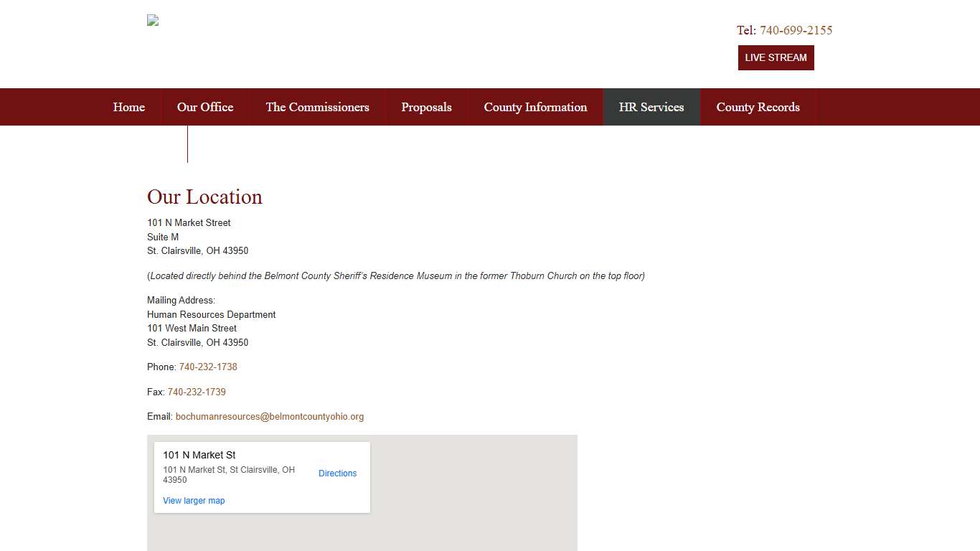Viewport: 980px width, 551px height.
Task: Select the Proposals menu item
Action: pos(426,107)
